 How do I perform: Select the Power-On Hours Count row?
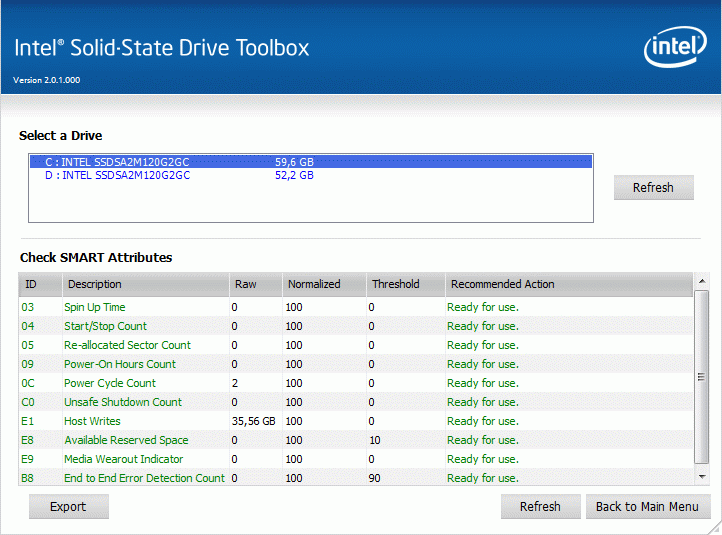coord(356,364)
